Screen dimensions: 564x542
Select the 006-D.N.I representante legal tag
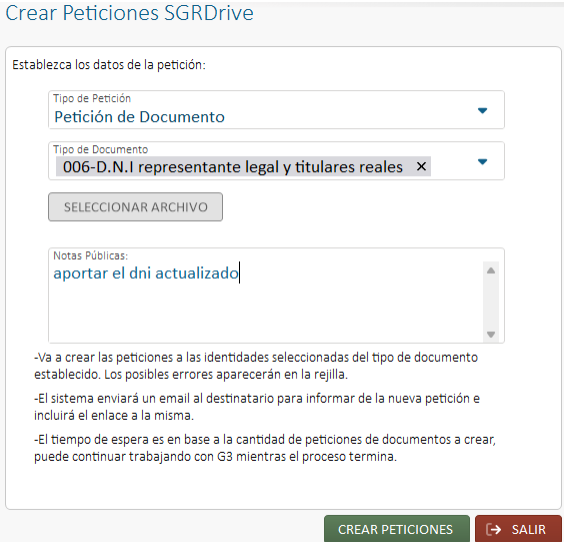click(x=233, y=167)
